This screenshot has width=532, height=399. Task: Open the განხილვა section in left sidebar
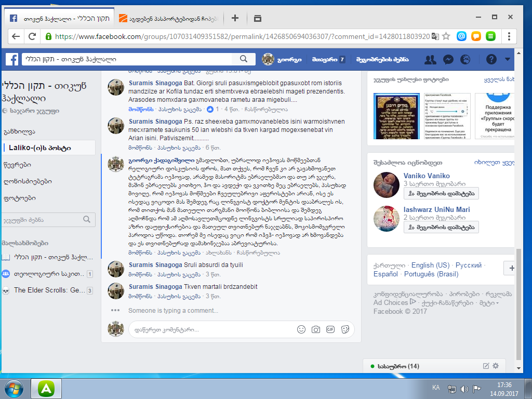coord(19,131)
